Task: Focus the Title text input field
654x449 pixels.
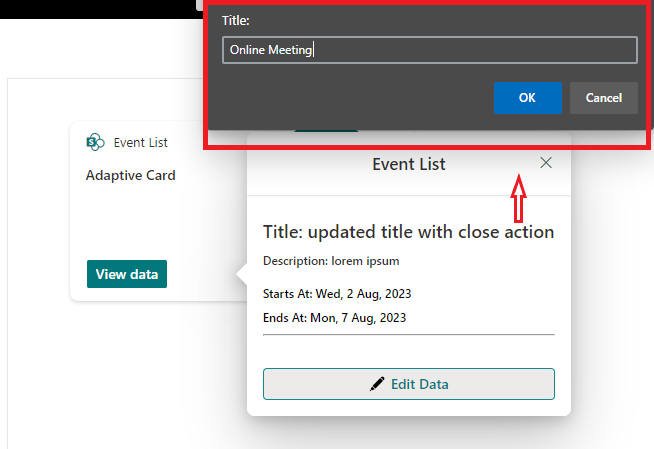Action: pyautogui.click(x=429, y=50)
